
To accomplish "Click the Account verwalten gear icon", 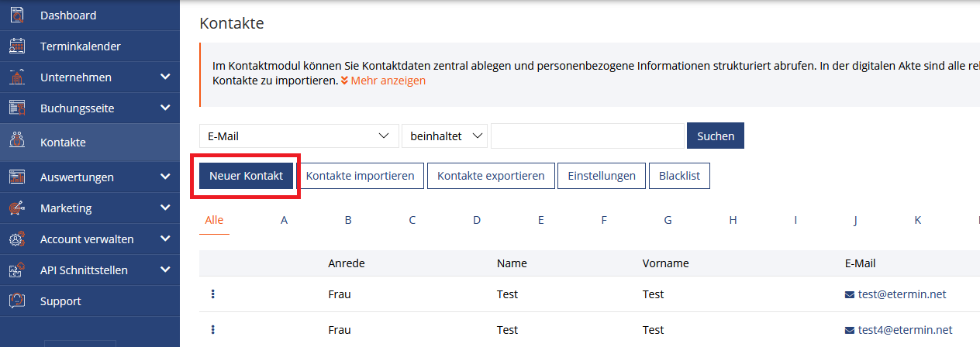I will (x=17, y=239).
